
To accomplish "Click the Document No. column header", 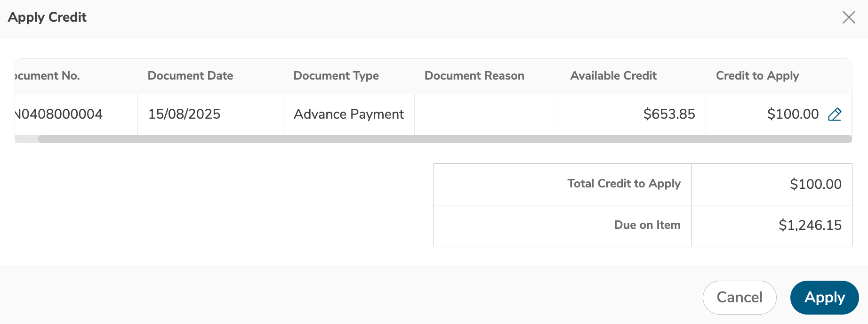I will click(x=47, y=76).
